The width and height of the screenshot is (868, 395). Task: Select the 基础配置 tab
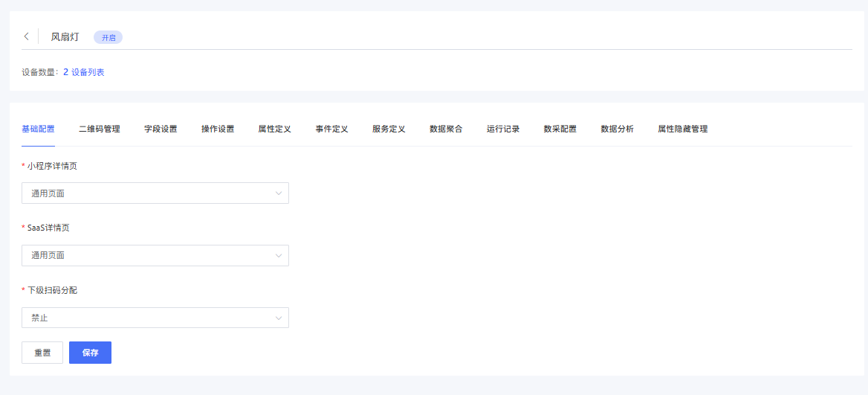click(38, 129)
